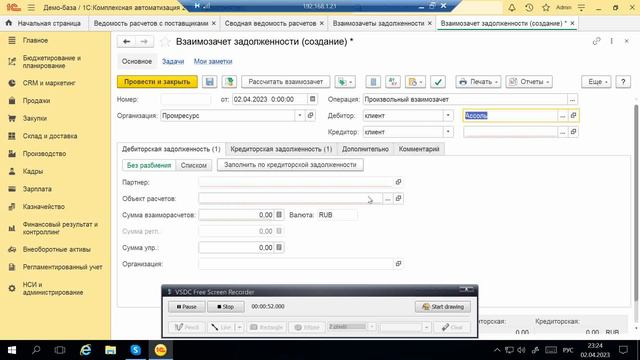Open File Explorer from the taskbar
Viewport: 640px width, 360px height.
click(110, 350)
